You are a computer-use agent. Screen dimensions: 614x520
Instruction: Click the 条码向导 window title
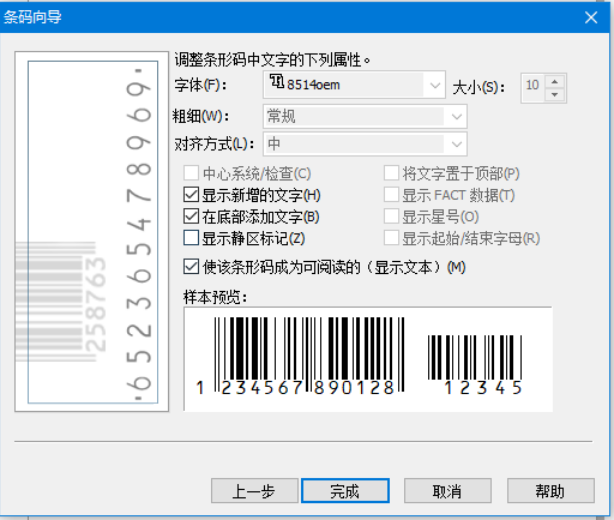pos(33,17)
